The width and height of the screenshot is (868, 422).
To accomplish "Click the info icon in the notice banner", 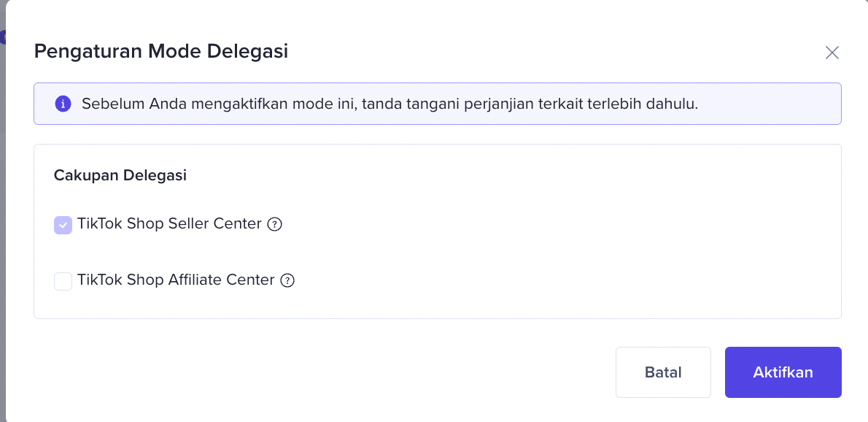I will (x=63, y=104).
